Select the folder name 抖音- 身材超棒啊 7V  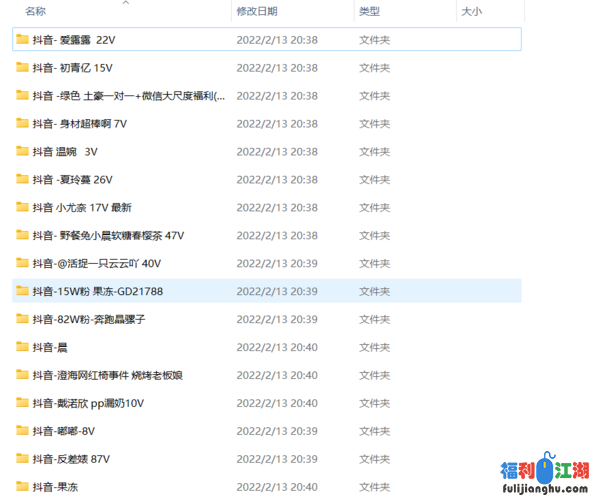click(79, 124)
